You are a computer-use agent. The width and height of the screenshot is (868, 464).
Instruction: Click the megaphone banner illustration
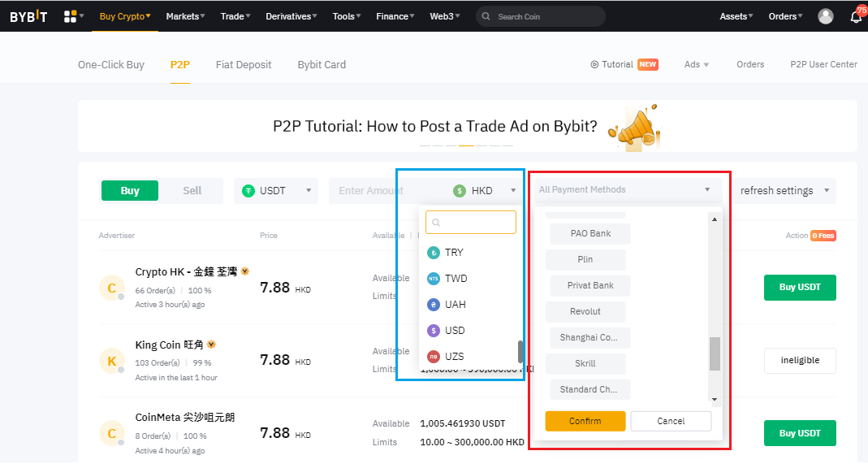point(634,128)
